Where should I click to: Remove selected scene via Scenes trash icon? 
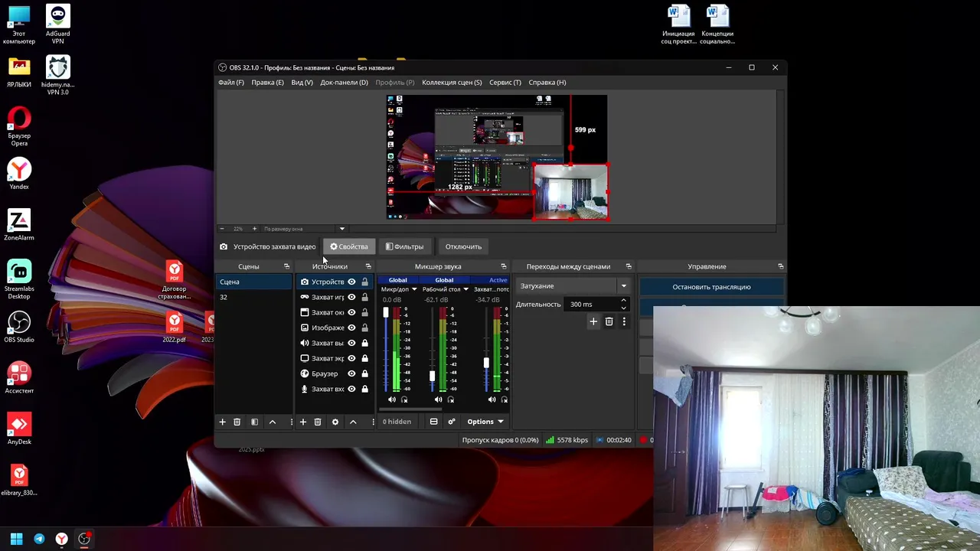click(237, 422)
